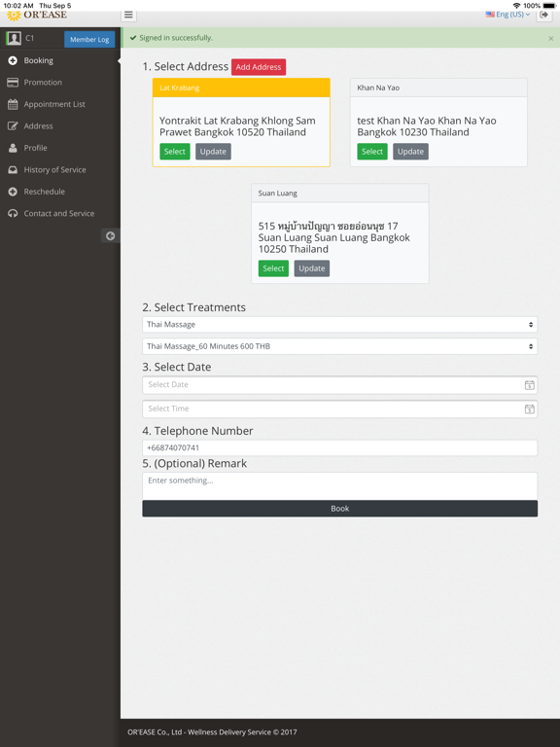The height and width of the screenshot is (747, 560).
Task: Click the Select Time field
Action: pos(339,409)
